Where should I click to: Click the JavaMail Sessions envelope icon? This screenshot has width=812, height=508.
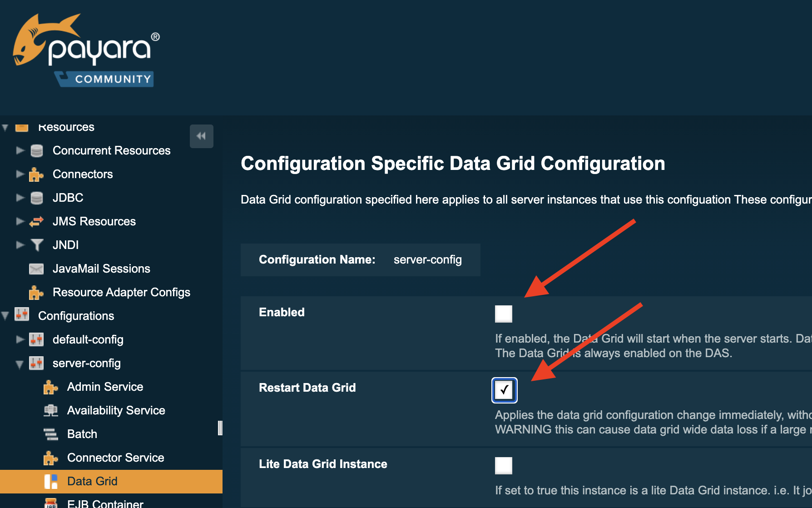pyautogui.click(x=36, y=269)
